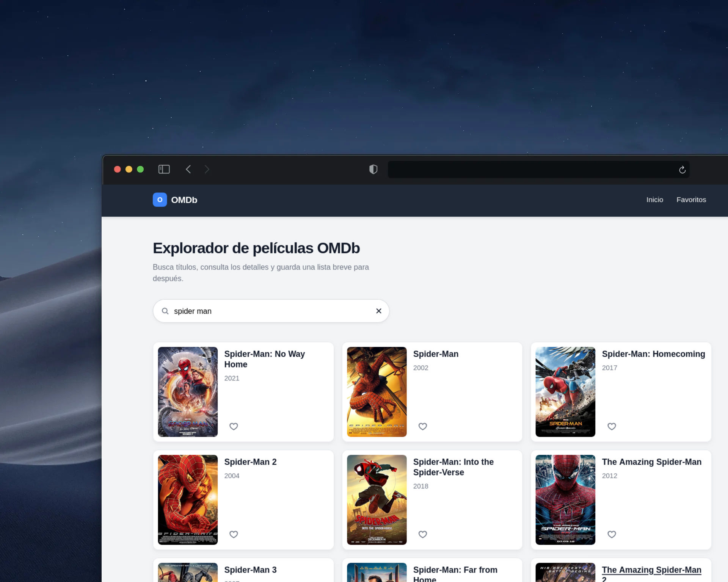Screen dimensions: 728x582
Task: Open Spider-Man: Far from Home title
Action: (455, 574)
